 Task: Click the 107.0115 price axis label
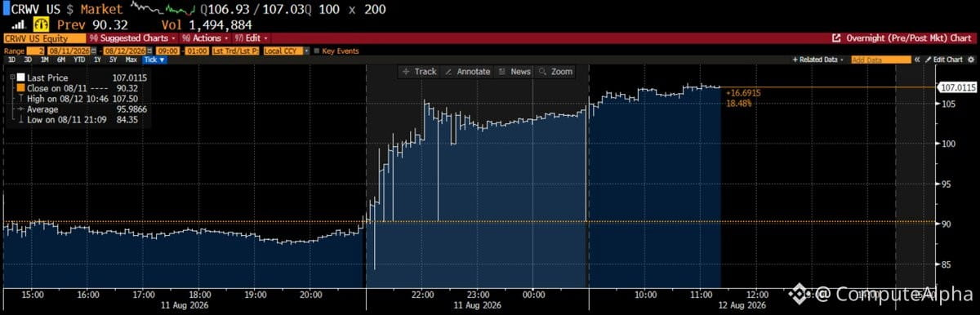coord(958,87)
